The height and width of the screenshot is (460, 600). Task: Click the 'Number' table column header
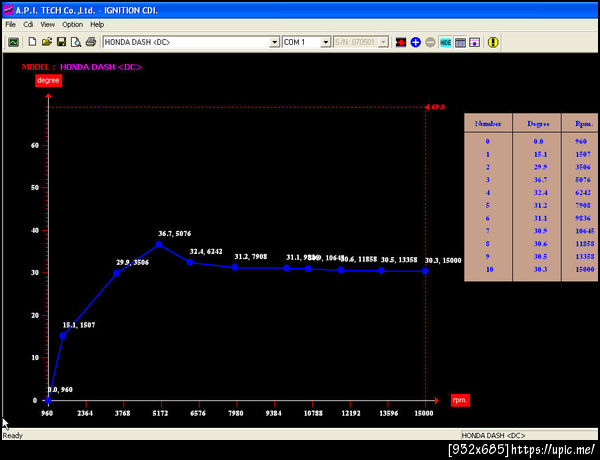pos(488,124)
